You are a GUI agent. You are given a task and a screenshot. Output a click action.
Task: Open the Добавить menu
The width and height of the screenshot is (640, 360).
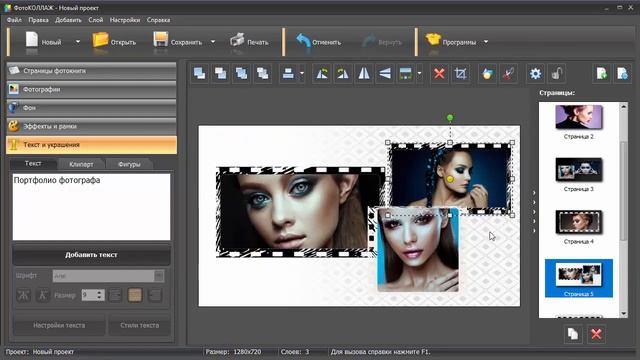click(68, 20)
